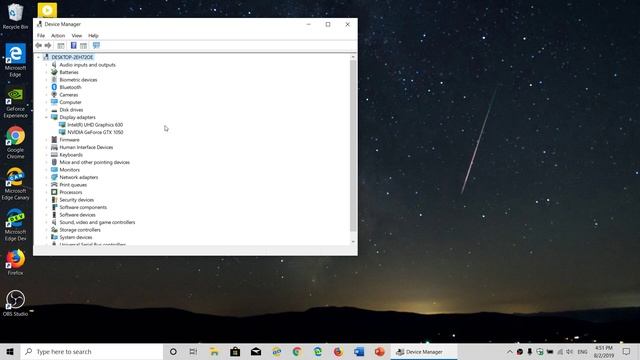
Task: Open GeForce Experience desktop shortcut
Action: click(x=16, y=102)
